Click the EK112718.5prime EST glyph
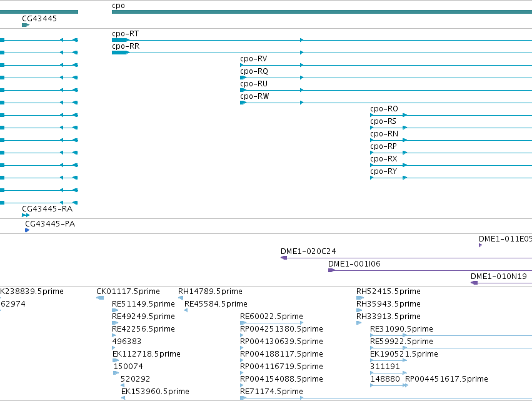532x401 pixels. (x=116, y=360)
